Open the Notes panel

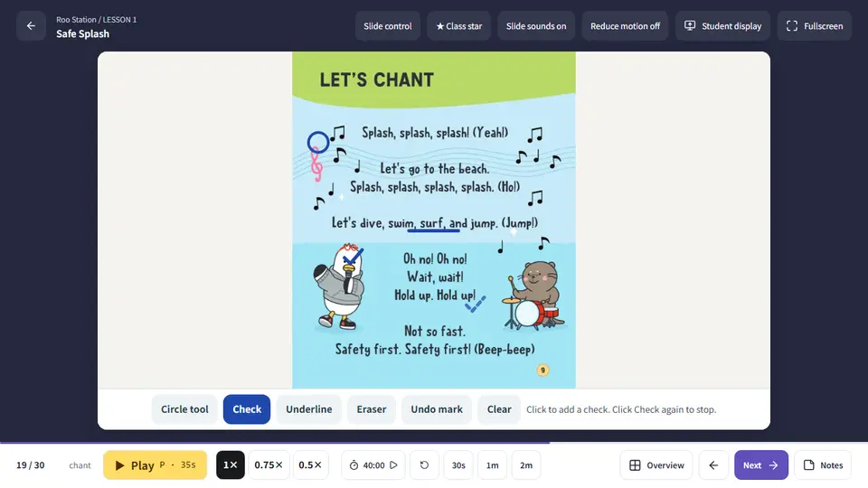(823, 465)
